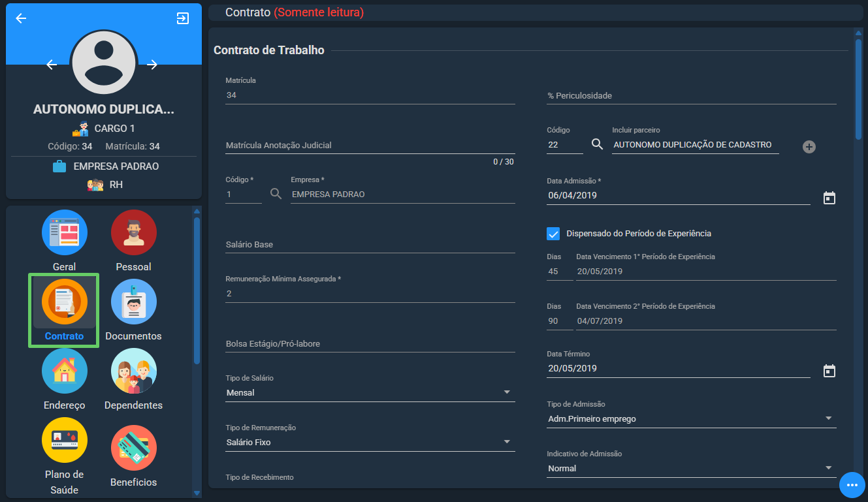The width and height of the screenshot is (868, 502).
Task: Click the search icon beside partner code 22
Action: [x=597, y=144]
